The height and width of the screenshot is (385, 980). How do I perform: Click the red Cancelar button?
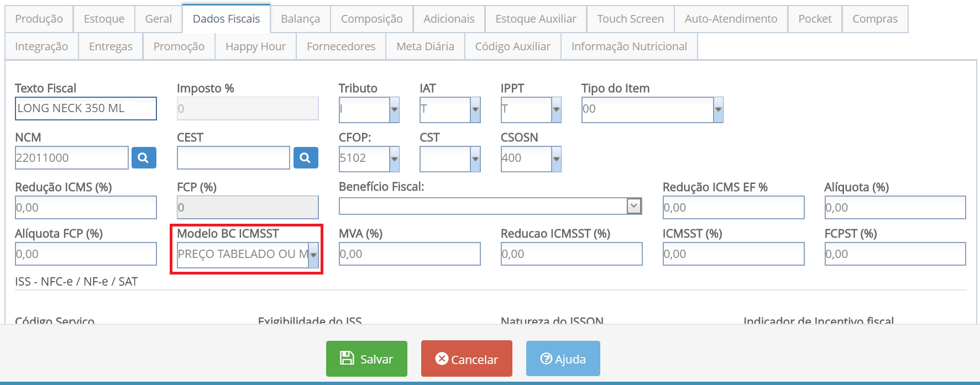coord(467,358)
